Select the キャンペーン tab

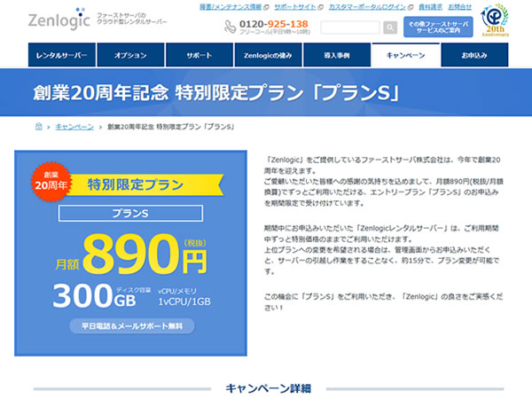[406, 55]
